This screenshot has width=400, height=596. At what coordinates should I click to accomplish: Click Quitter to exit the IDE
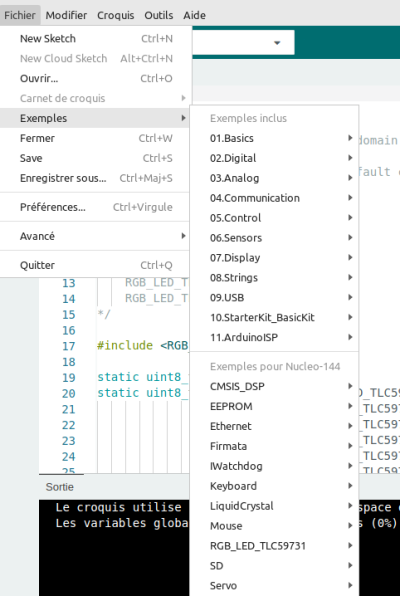pos(95,265)
